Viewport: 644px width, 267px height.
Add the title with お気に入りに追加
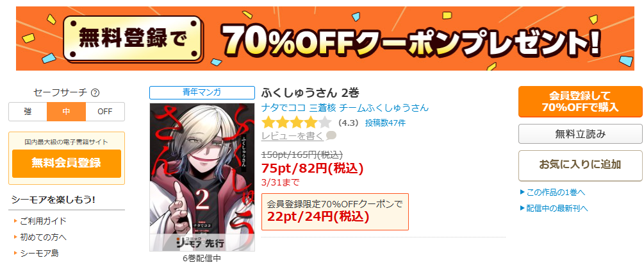coord(580,166)
